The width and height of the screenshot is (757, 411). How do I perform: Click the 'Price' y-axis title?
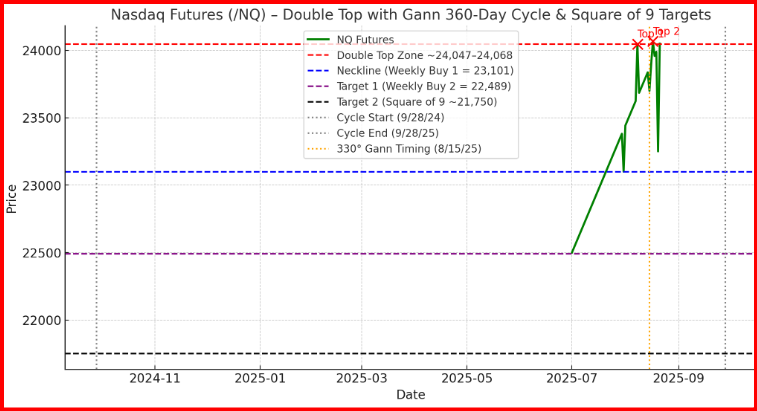point(12,198)
